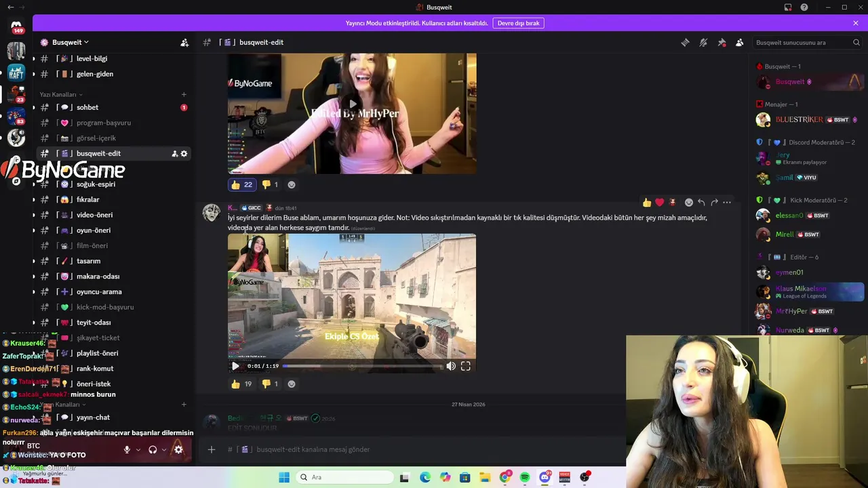Open emoji picker in message toolbar
The width and height of the screenshot is (868, 488).
coord(689,202)
